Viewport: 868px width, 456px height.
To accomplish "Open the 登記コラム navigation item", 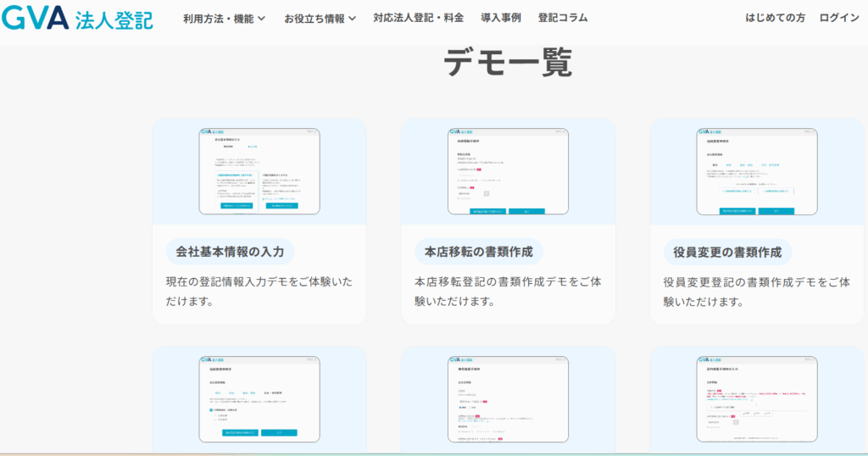I will pos(562,18).
